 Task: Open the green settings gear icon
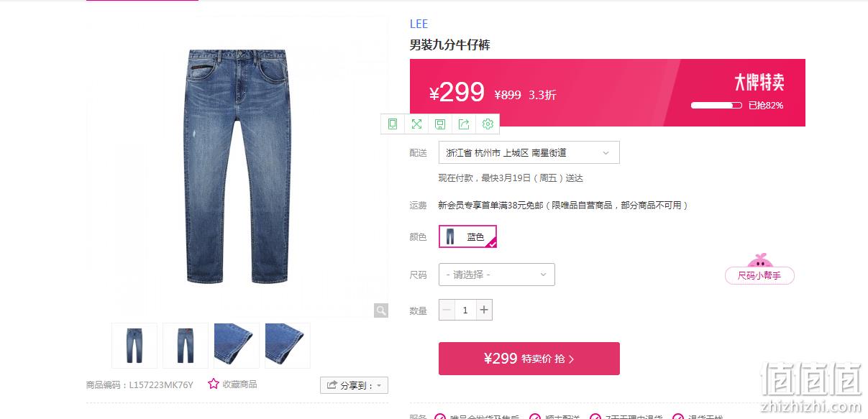tap(488, 124)
